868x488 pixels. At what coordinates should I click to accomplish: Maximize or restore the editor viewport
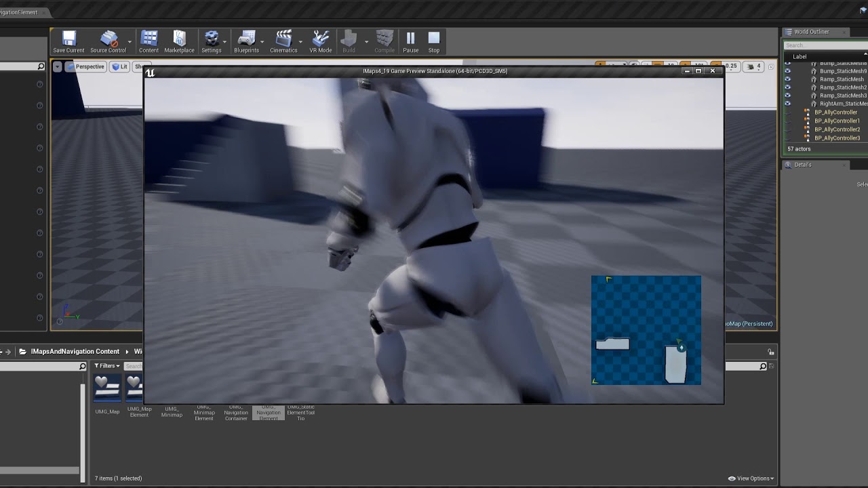(x=770, y=66)
